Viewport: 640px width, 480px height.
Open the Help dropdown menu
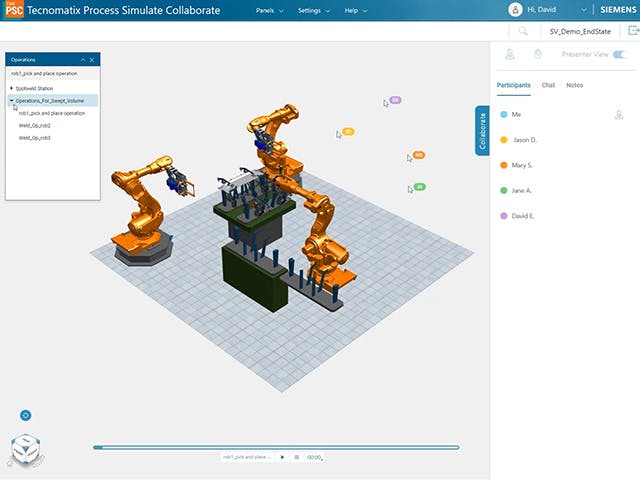click(356, 11)
